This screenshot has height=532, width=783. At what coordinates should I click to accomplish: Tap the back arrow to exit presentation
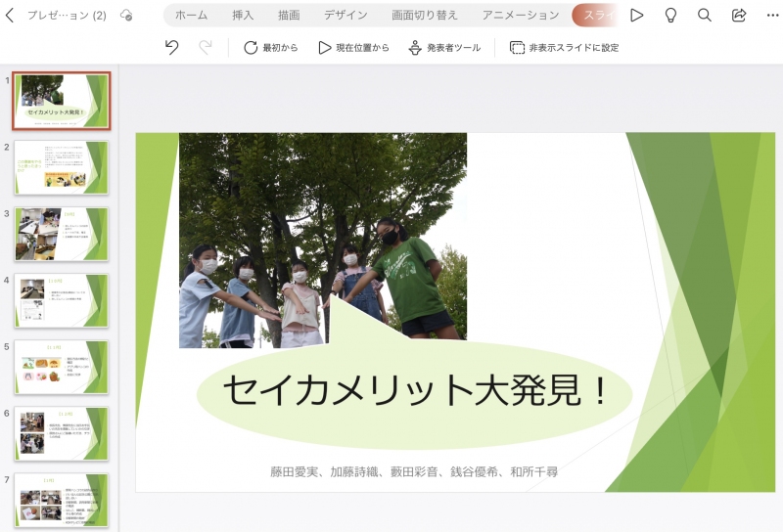11,16
